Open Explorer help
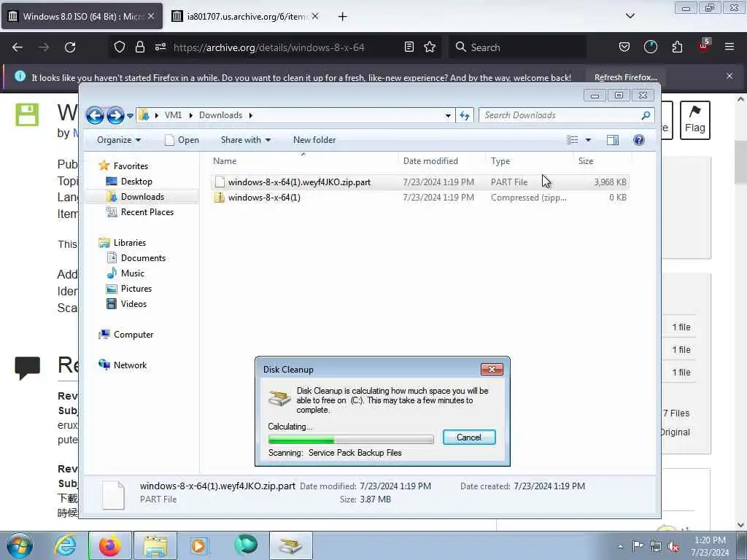 [x=639, y=140]
